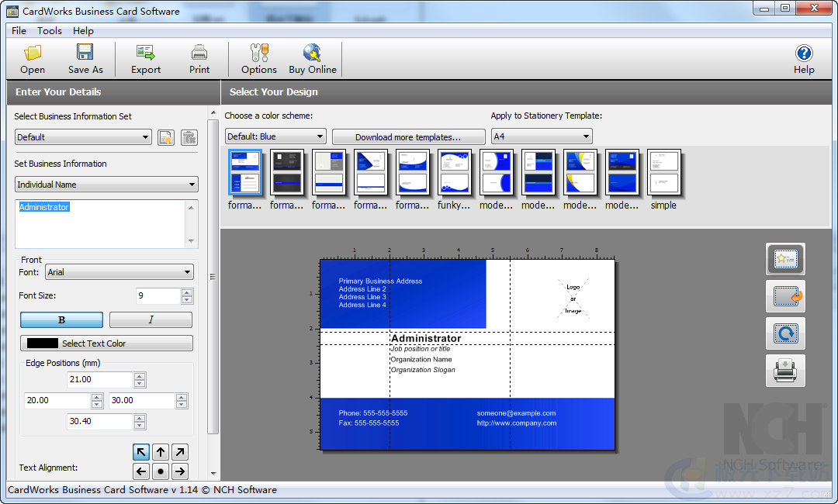Delete the selected business information set
This screenshot has height=504, width=838.
point(189,136)
